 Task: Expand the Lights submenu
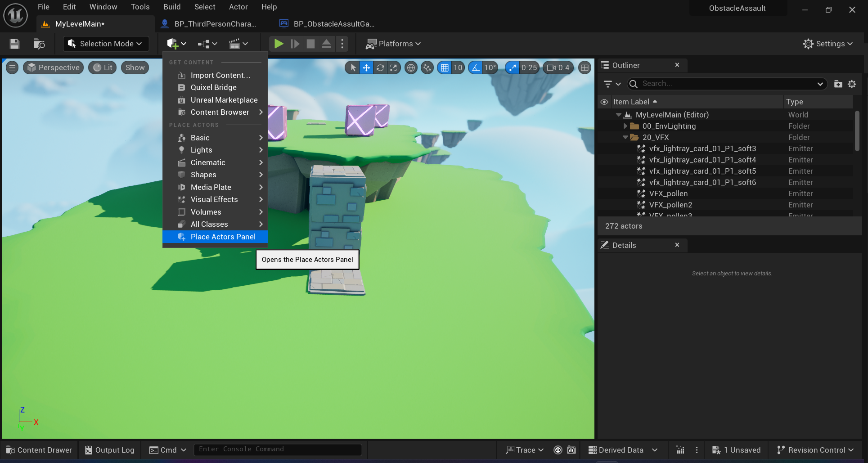pos(215,150)
